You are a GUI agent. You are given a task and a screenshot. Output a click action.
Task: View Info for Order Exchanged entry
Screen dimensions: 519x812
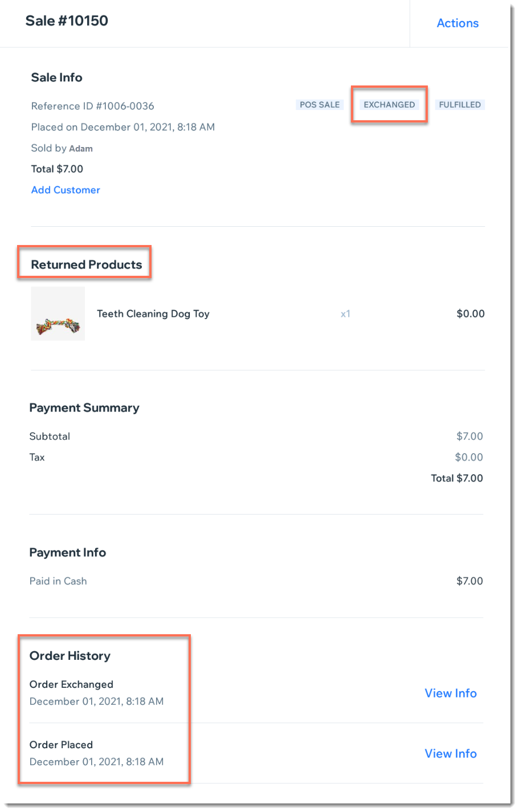(x=451, y=693)
